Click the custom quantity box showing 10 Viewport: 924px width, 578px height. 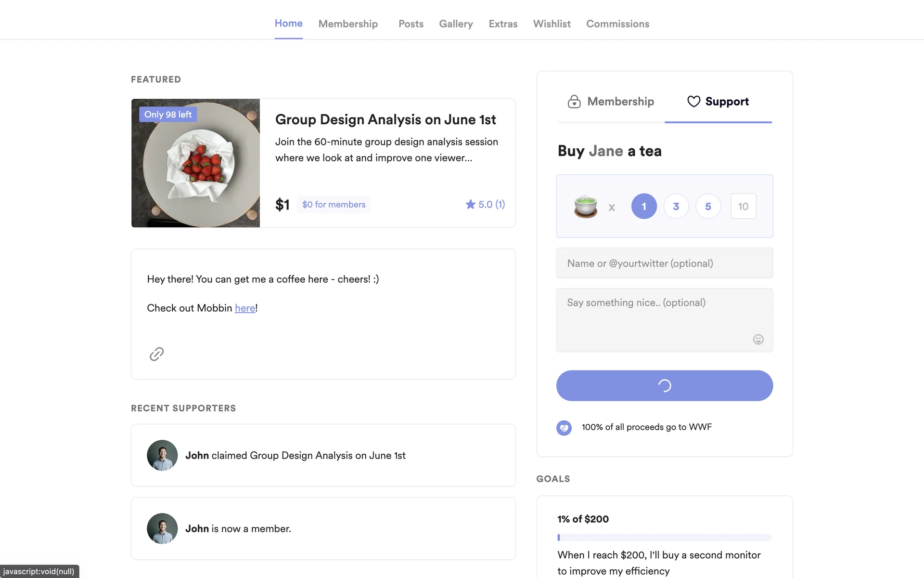pos(743,206)
